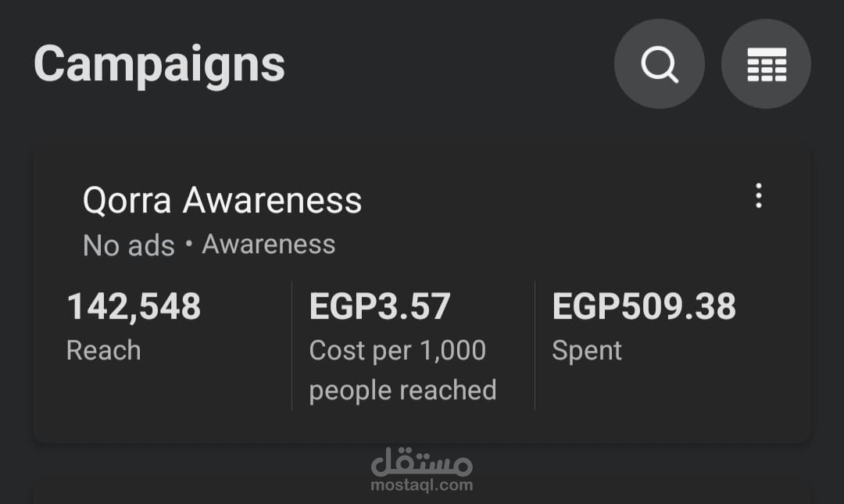Image resolution: width=844 pixels, height=504 pixels.
Task: Tap the EGP509.38 spent amount
Action: 644,306
